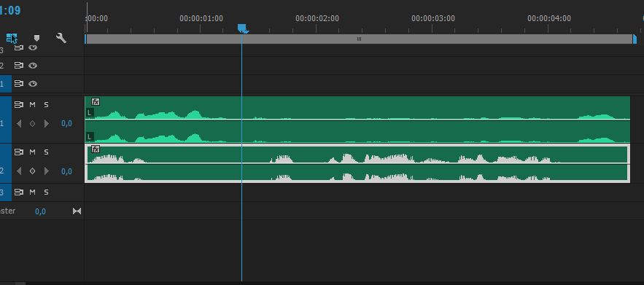Toggle the Linked Selection button
The height and width of the screenshot is (285, 644).
[12, 38]
